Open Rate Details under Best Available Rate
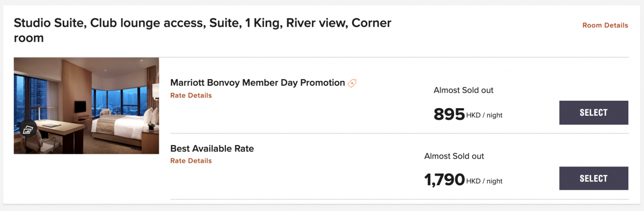The height and width of the screenshot is (211, 644). coord(191,161)
